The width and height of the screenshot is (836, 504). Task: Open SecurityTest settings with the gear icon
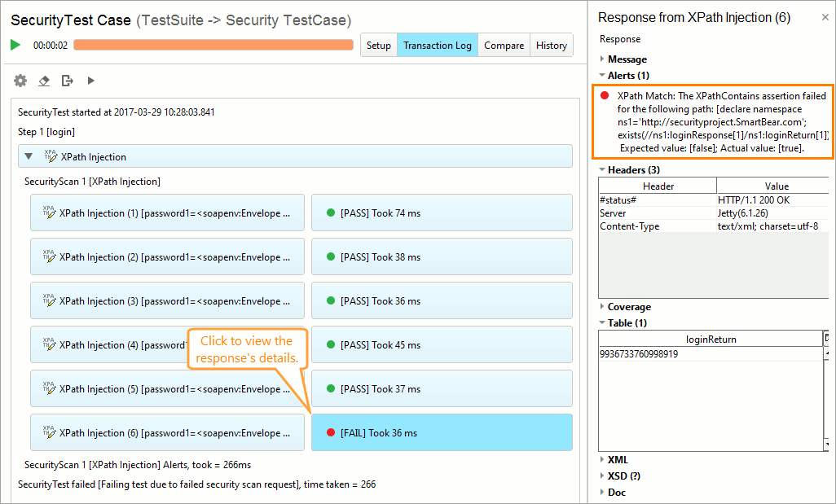tap(20, 80)
